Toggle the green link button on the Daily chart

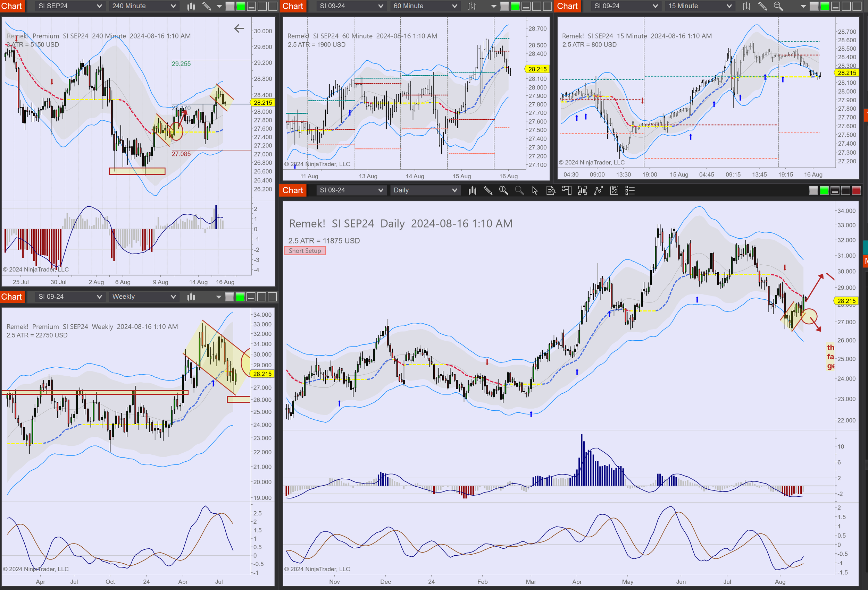[824, 190]
